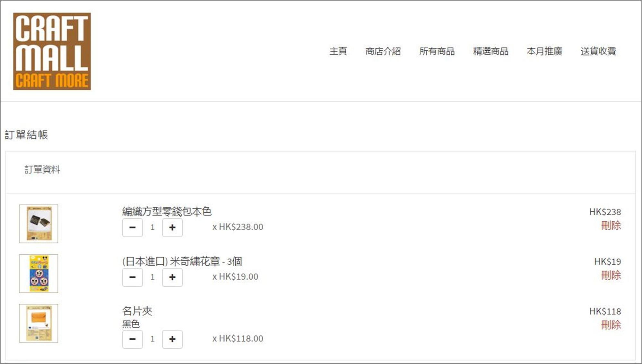The image size is (642, 364).
Task: Decrease quantity of 名片夾
Action: pyautogui.click(x=132, y=339)
